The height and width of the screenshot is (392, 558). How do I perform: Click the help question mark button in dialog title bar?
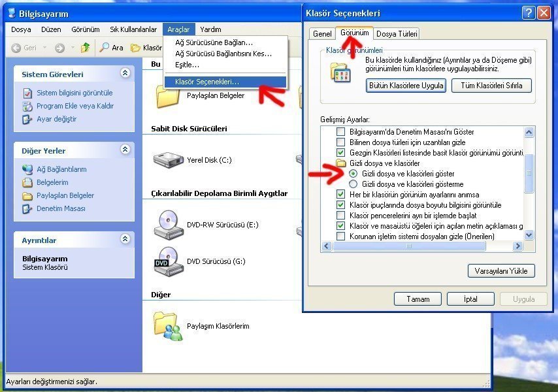point(528,13)
